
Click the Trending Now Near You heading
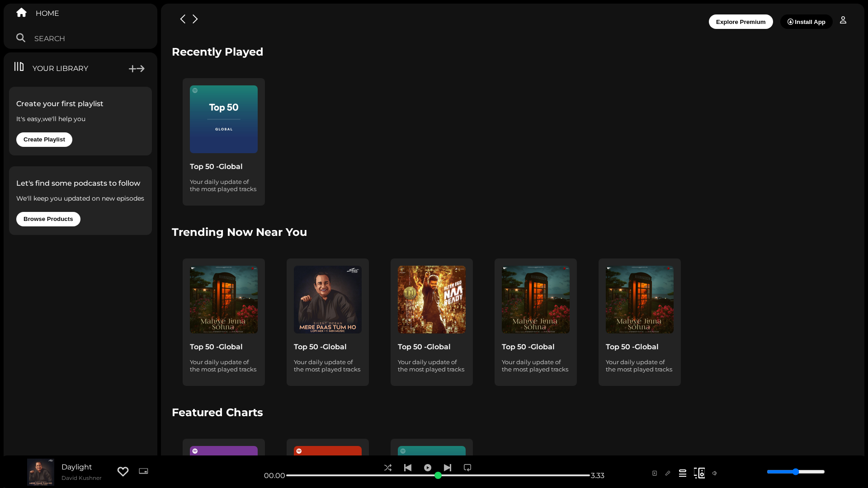coord(240,232)
